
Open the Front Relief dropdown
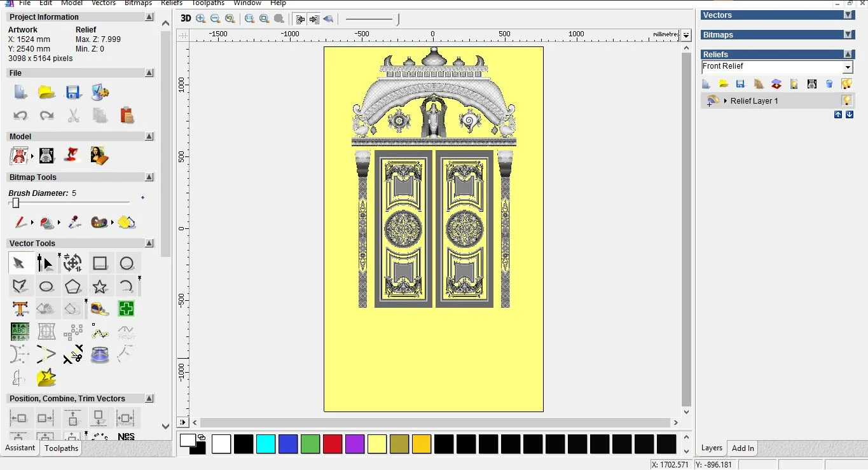[848, 66]
